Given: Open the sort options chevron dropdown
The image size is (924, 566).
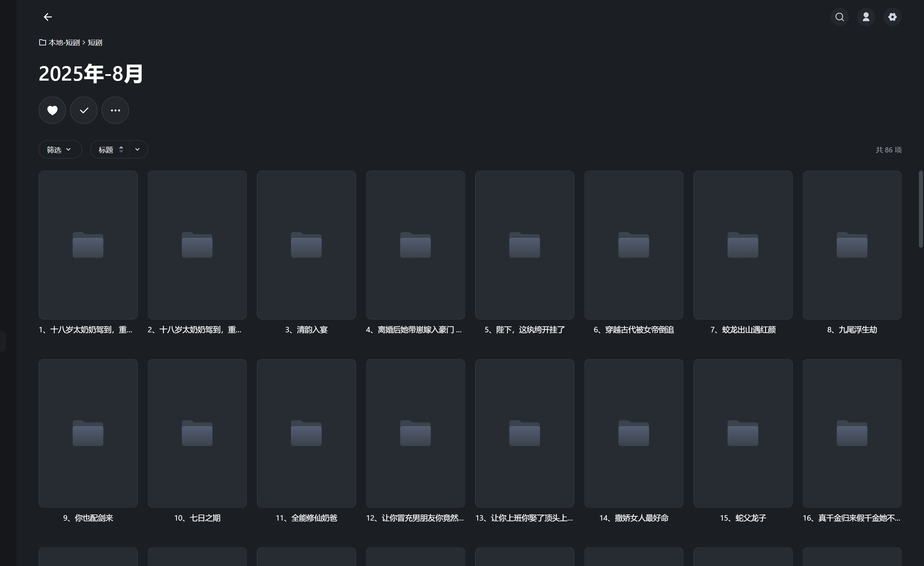Looking at the screenshot, I should click(138, 149).
